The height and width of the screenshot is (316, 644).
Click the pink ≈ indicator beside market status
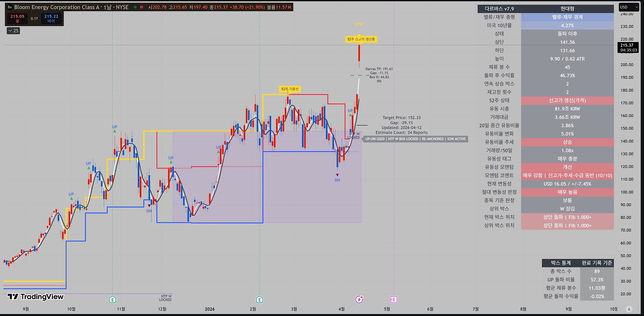[x=142, y=7]
